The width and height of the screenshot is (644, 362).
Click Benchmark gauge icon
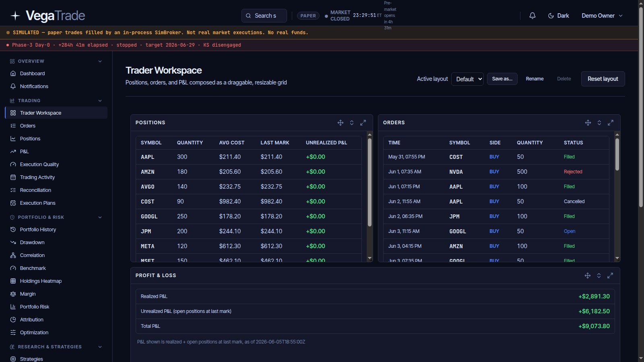(13, 268)
